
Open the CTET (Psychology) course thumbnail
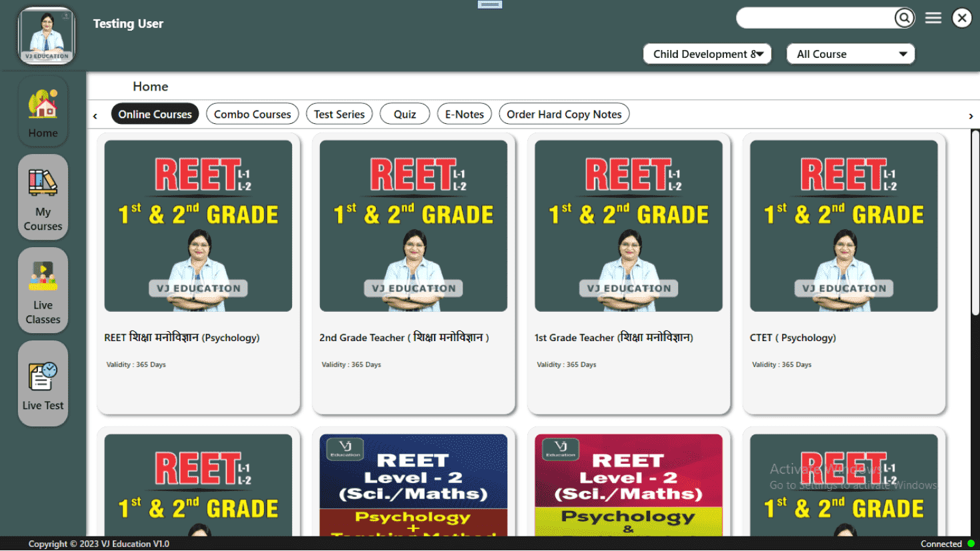843,226
